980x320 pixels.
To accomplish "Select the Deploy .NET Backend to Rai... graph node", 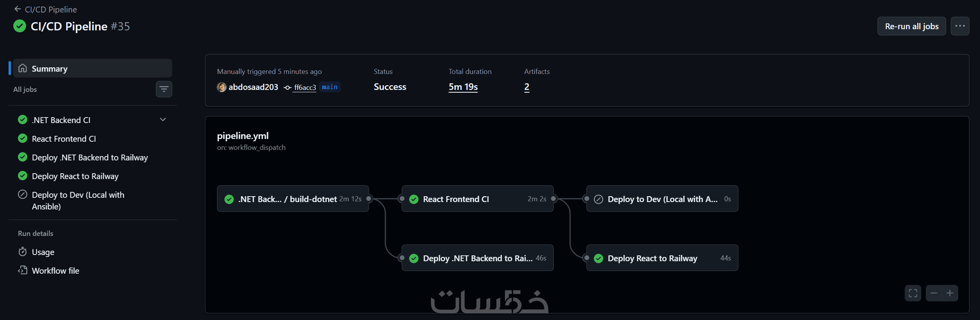I will (x=478, y=258).
